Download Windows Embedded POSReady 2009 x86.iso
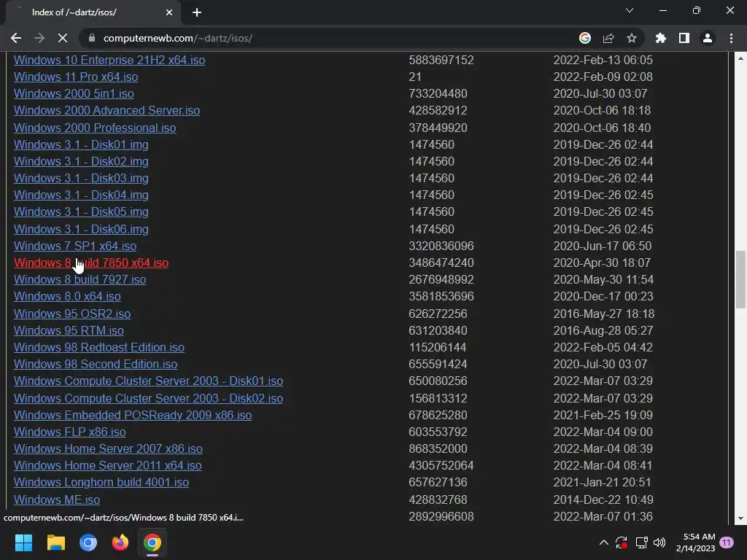 click(133, 415)
